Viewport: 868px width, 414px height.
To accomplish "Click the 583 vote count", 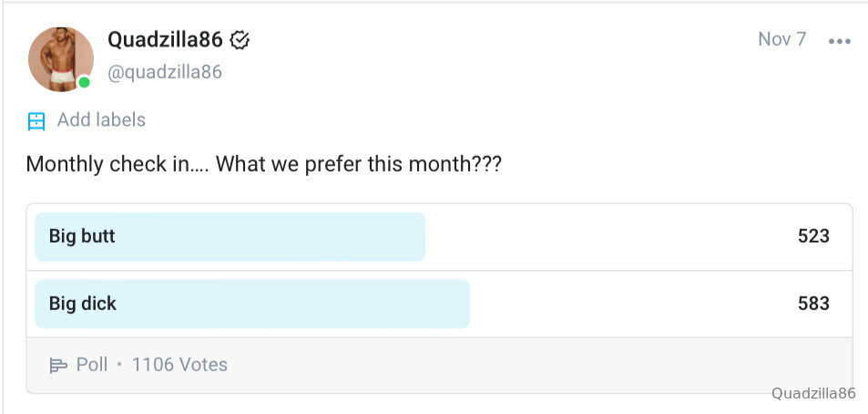I will [x=813, y=304].
